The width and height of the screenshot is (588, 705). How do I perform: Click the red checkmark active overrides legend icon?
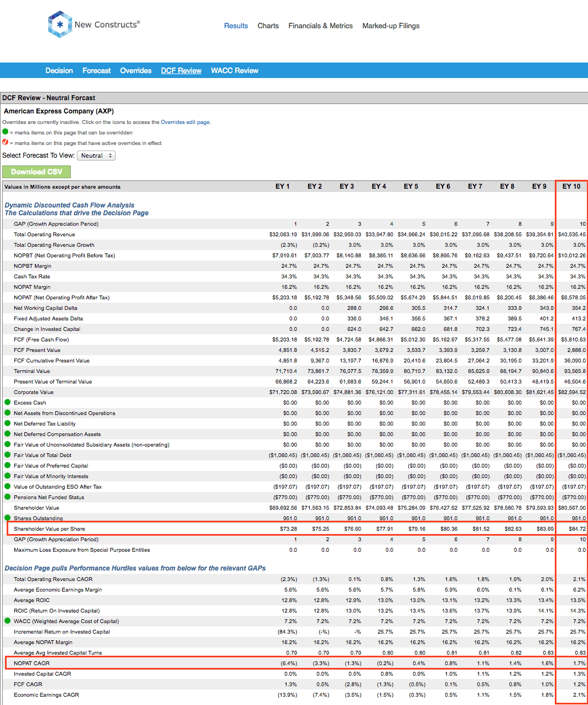coord(6,142)
